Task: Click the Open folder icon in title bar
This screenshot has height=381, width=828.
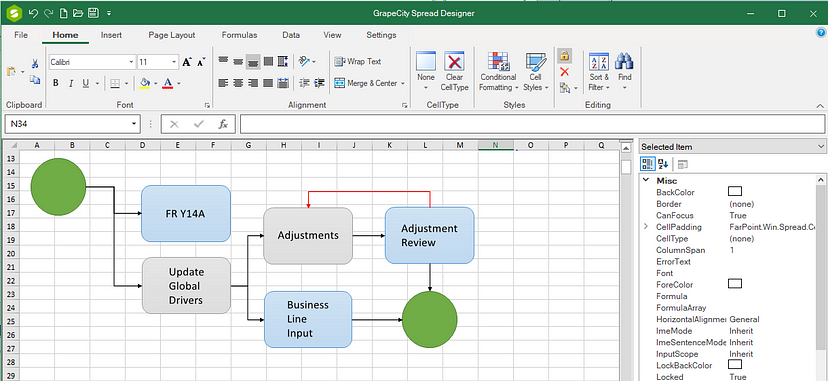Action: (78, 13)
